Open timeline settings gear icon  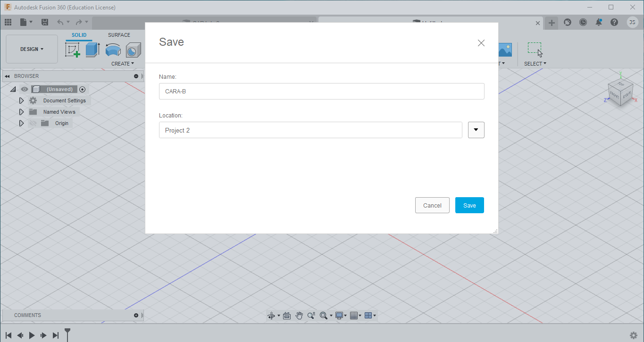[x=634, y=335]
